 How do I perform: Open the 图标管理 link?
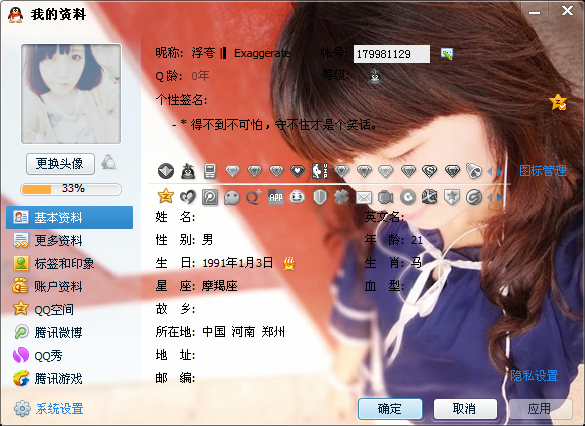click(x=543, y=171)
